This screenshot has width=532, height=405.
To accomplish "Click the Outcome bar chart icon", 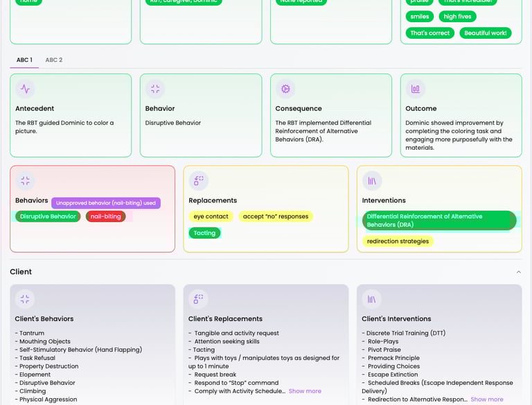I will (x=416, y=89).
